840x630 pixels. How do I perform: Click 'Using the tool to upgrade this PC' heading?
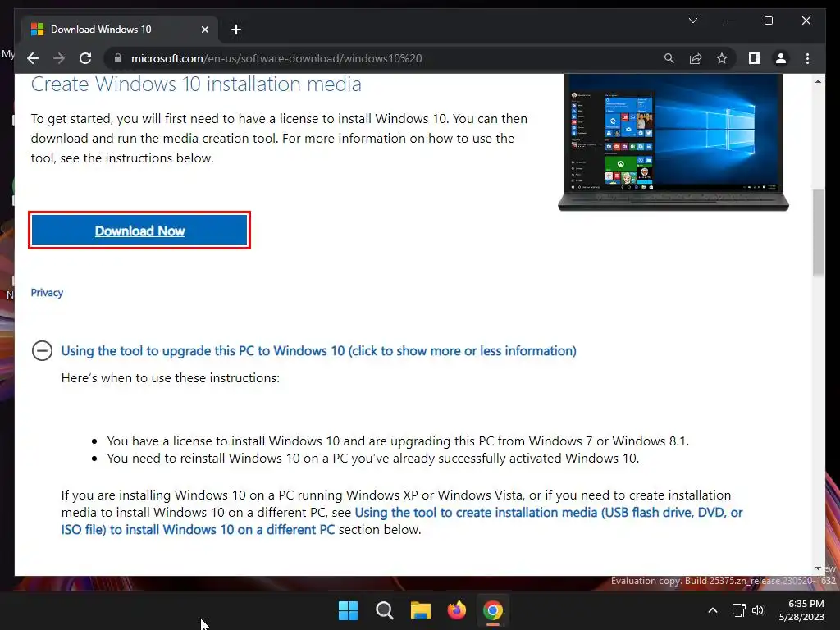(318, 351)
